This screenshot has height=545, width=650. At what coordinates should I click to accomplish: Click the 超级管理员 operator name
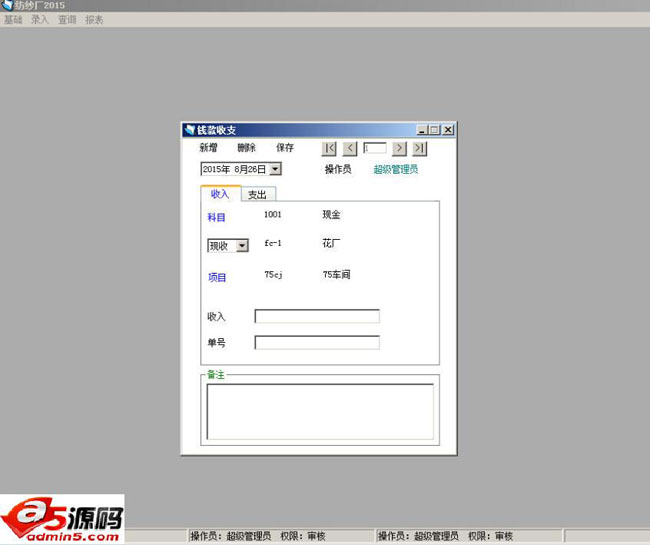click(396, 169)
